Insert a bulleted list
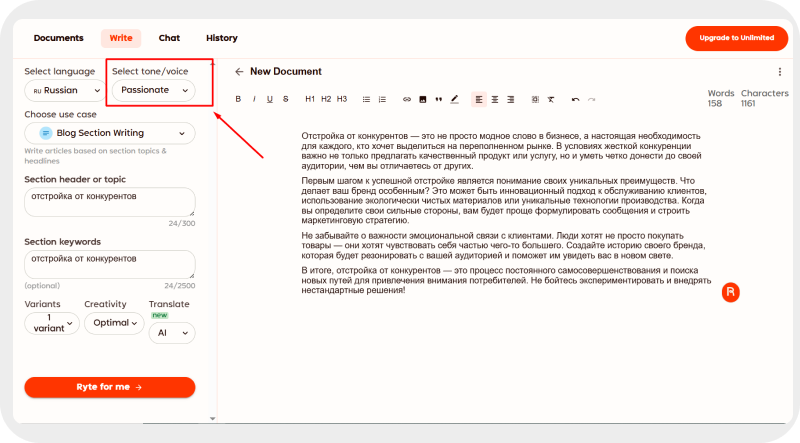800x443 pixels. [x=366, y=100]
